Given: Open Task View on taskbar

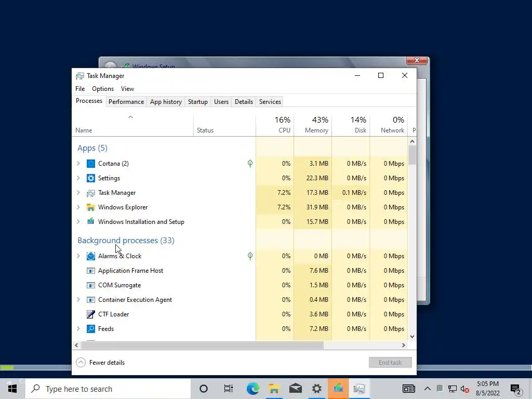Looking at the screenshot, I should 229,389.
